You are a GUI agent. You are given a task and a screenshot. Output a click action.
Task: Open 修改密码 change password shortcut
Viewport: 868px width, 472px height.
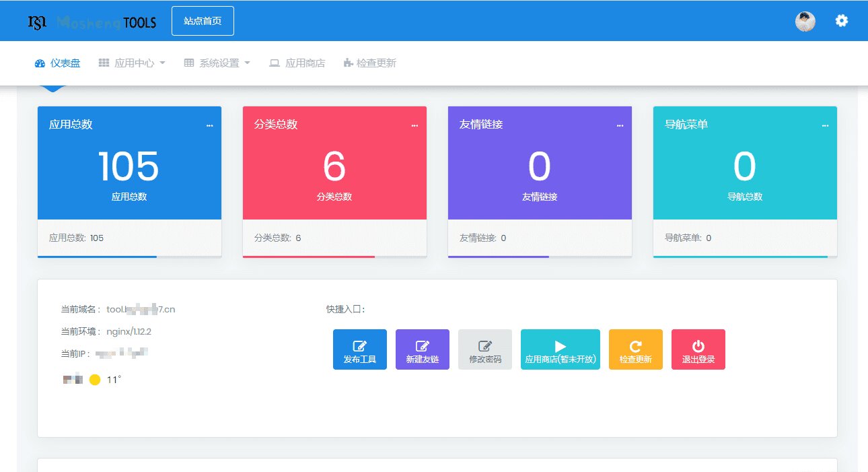coord(484,349)
